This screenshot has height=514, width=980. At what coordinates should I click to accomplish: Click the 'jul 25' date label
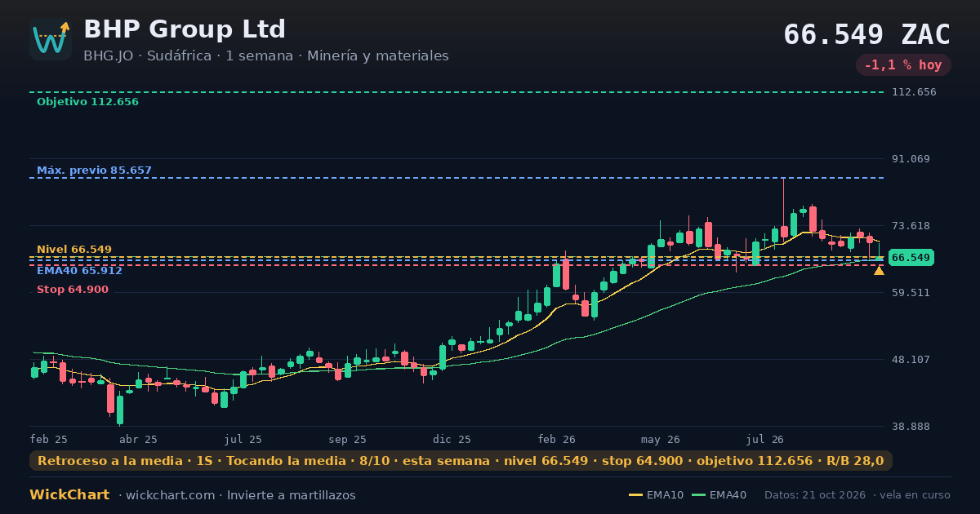(243, 440)
